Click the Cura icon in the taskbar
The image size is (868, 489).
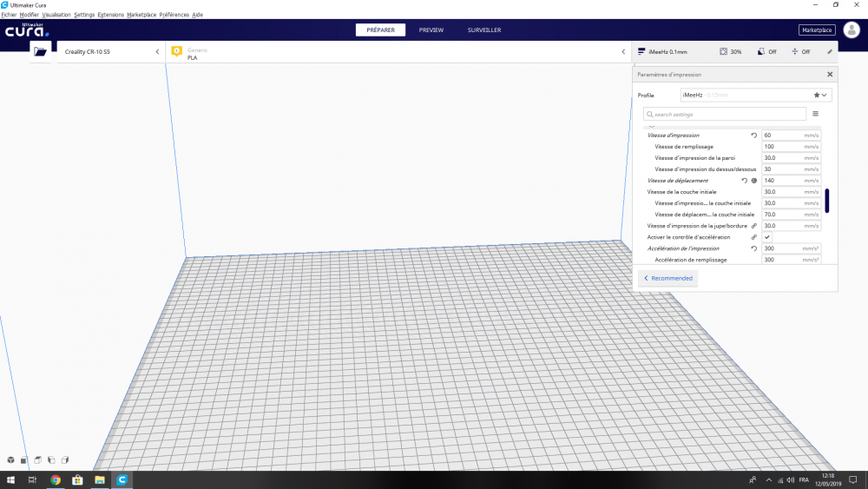coord(122,479)
